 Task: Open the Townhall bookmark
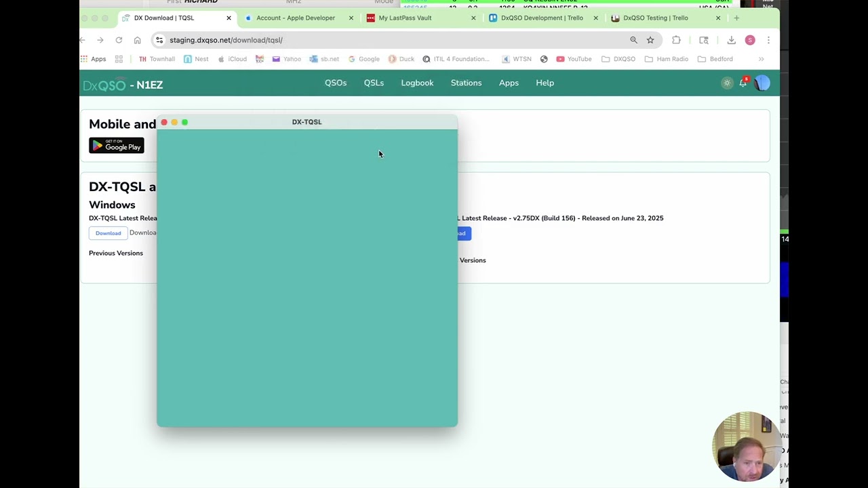(157, 59)
